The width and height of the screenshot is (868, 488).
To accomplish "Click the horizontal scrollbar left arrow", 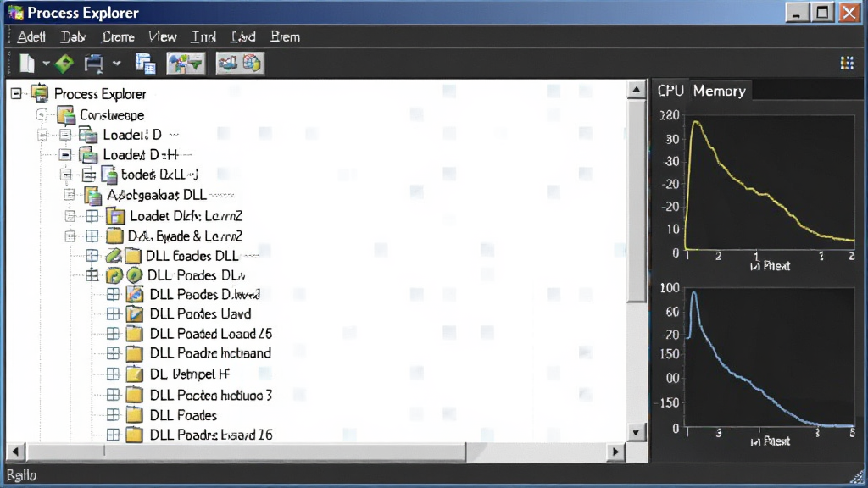I will pyautogui.click(x=15, y=452).
